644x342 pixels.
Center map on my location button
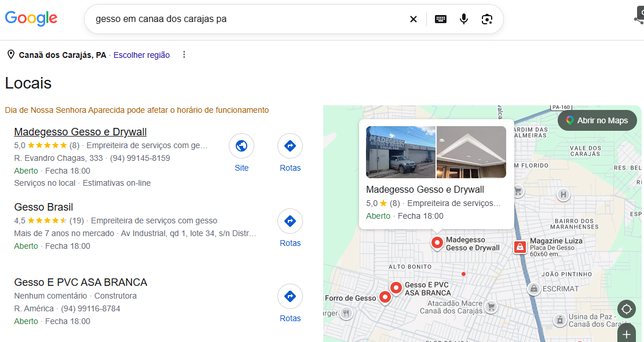point(627,309)
